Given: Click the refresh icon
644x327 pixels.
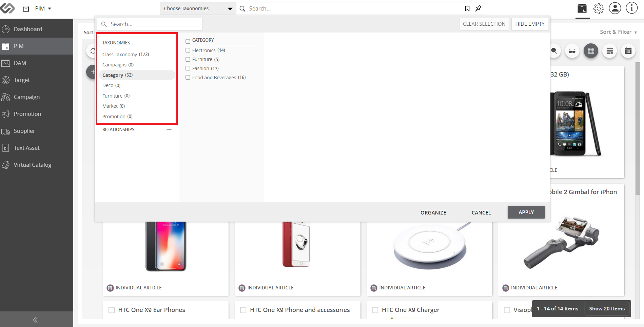Looking at the screenshot, I should point(92,51).
